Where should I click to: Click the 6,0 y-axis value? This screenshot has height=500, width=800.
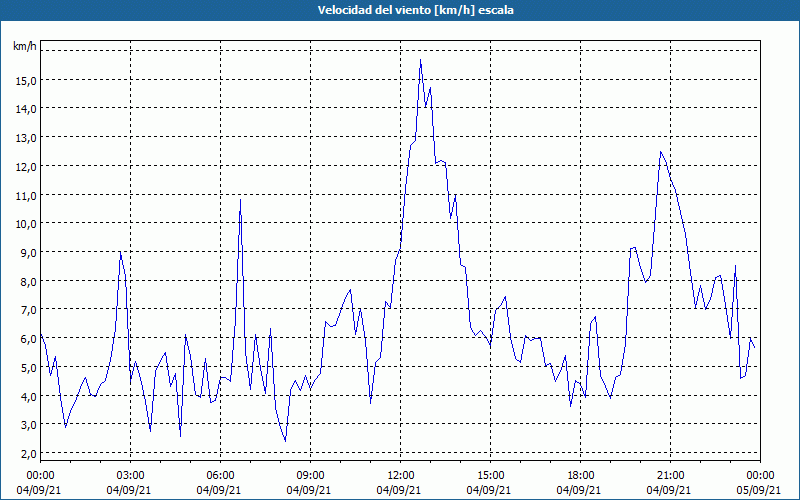pyautogui.click(x=28, y=339)
